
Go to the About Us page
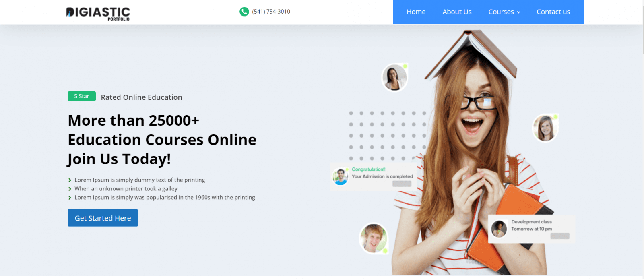(457, 12)
